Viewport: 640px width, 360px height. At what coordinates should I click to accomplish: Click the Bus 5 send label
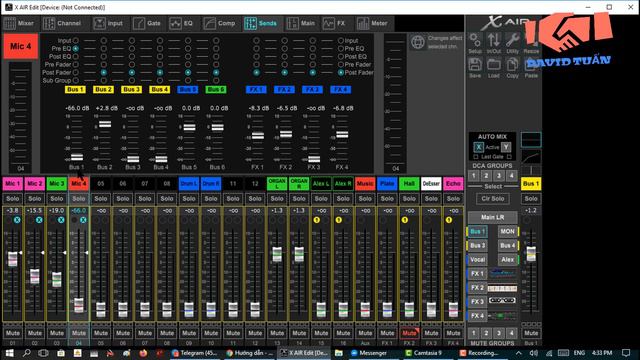tap(188, 89)
